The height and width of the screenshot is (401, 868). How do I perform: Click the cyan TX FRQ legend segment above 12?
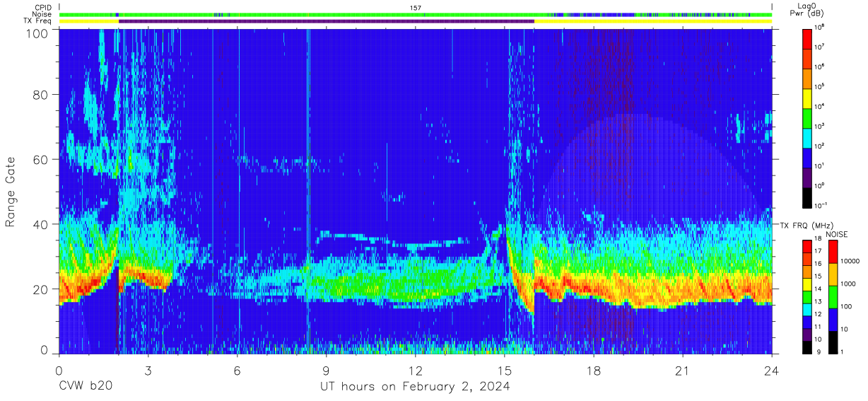coord(807,309)
